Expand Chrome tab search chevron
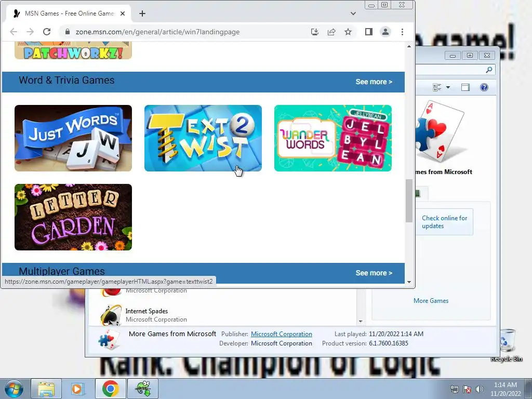532x399 pixels. [353, 14]
